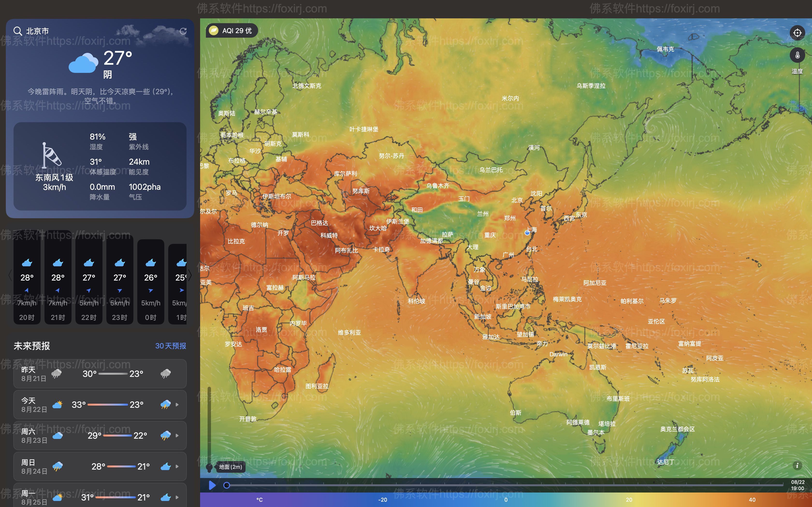Click the right arrow to show later hours

190,275
